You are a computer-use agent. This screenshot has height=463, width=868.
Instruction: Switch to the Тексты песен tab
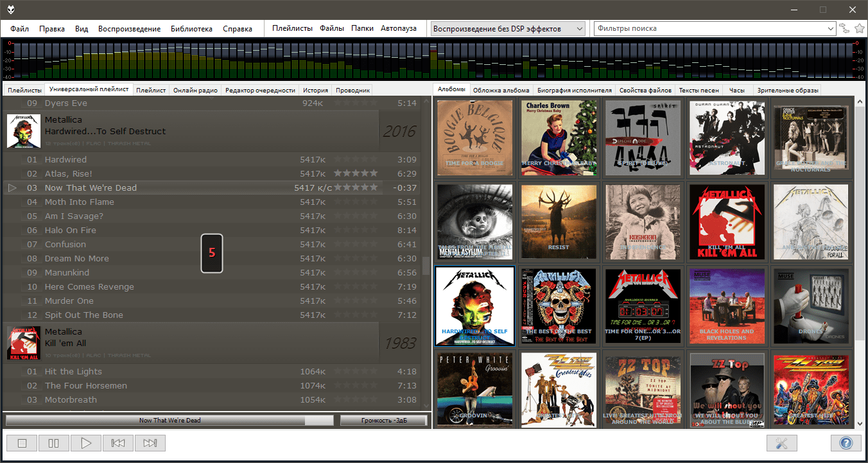[699, 91]
